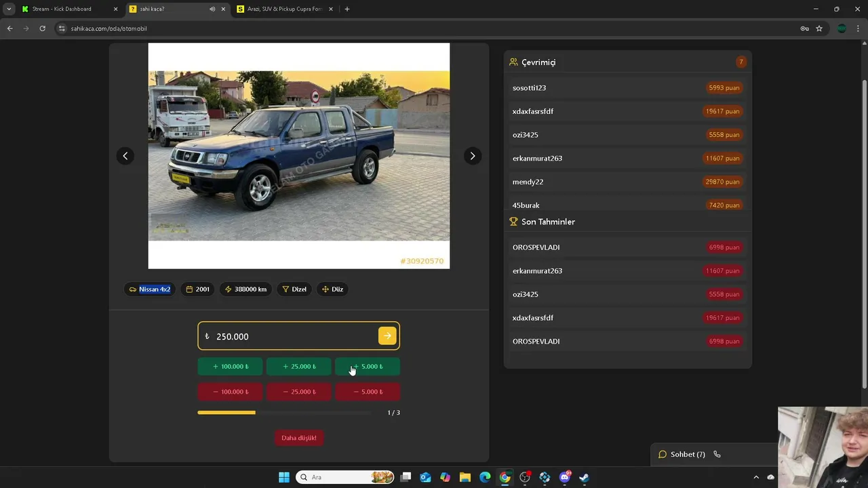Select online user mendy22
The width and height of the screenshot is (868, 488).
(627, 182)
